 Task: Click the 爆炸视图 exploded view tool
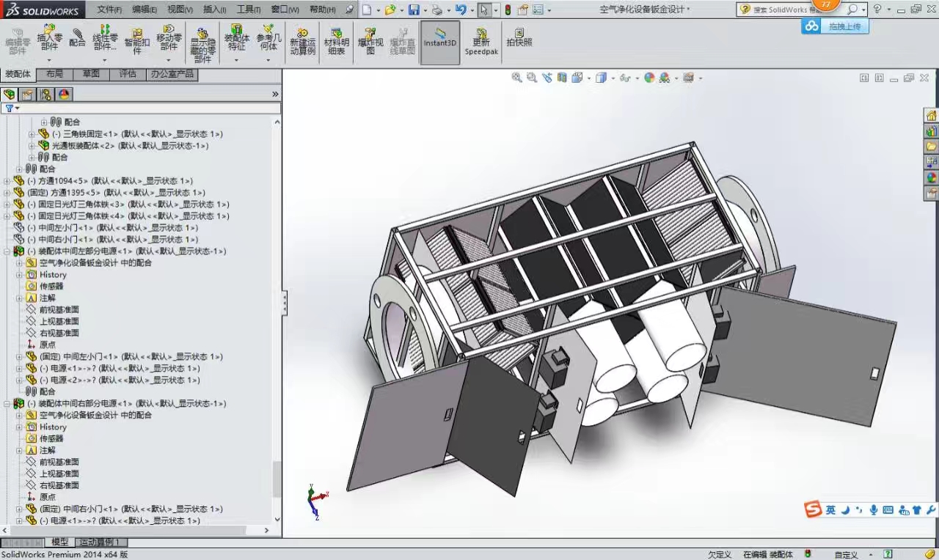coord(370,42)
